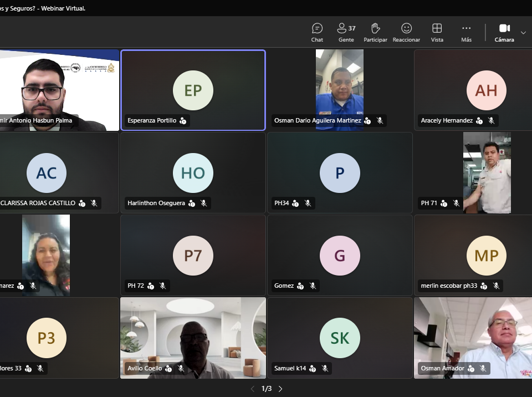Click the SK avatar of Samuel k14
This screenshot has height=397, width=532.
[340, 338]
